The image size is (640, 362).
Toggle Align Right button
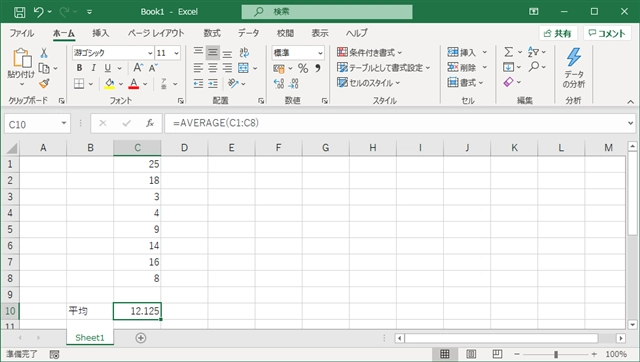coord(227,68)
